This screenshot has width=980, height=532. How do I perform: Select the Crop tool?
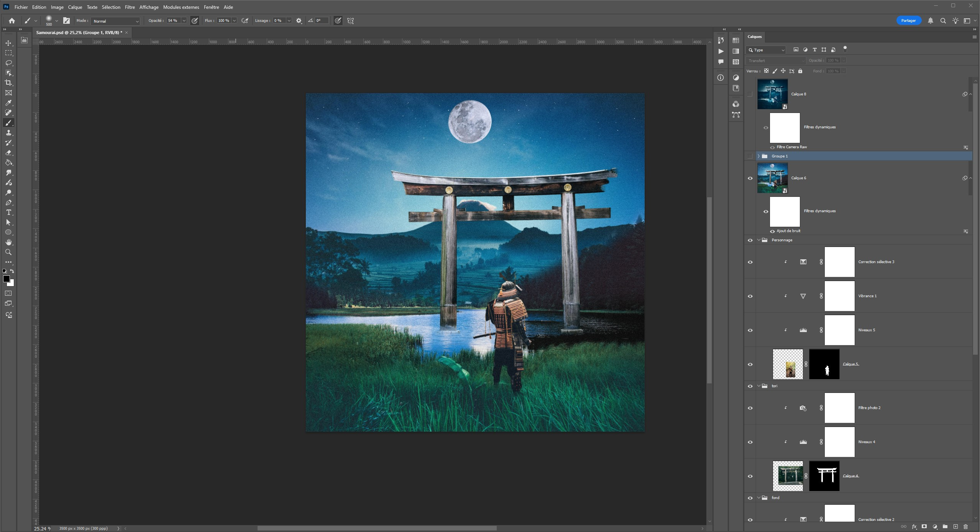pos(8,83)
